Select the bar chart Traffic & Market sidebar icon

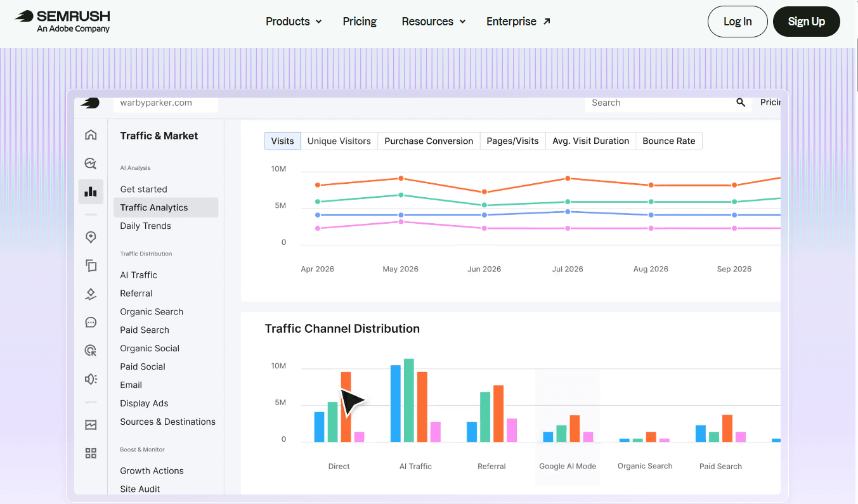point(91,191)
